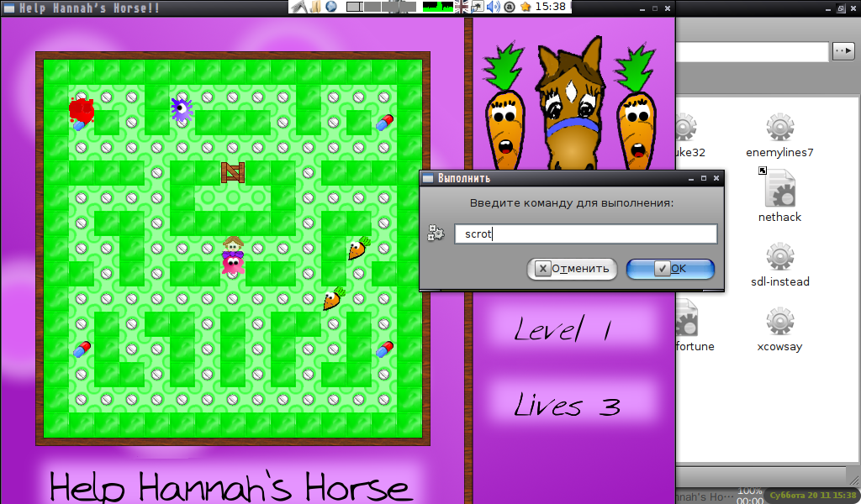Screen dimensions: 861x504
Task: Click the clock showing 15:38
Action: (550, 7)
